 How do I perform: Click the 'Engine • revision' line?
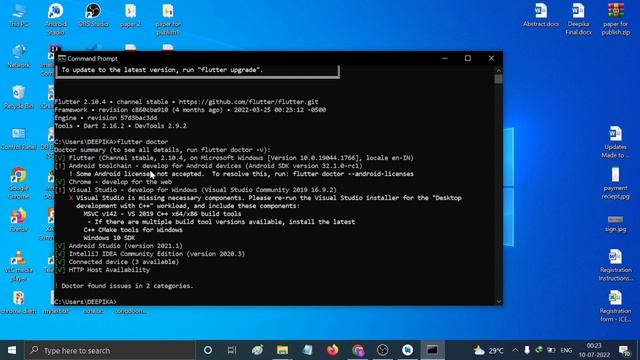pos(106,118)
